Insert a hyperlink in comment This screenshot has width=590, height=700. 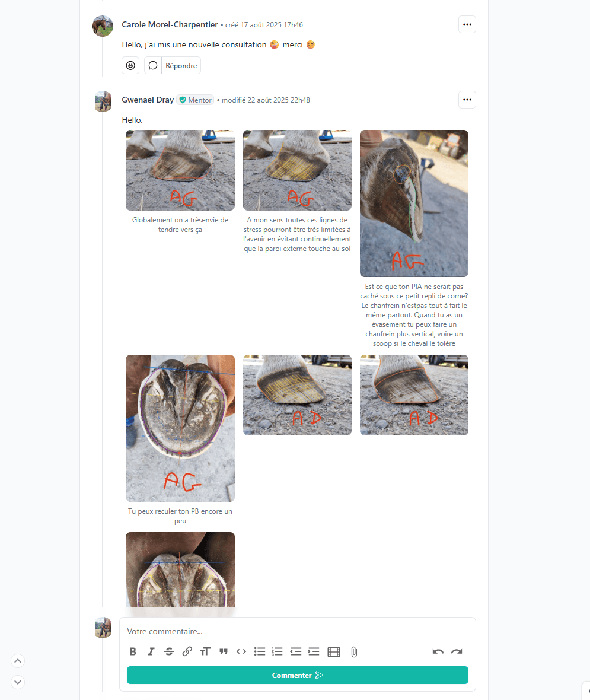(187, 651)
